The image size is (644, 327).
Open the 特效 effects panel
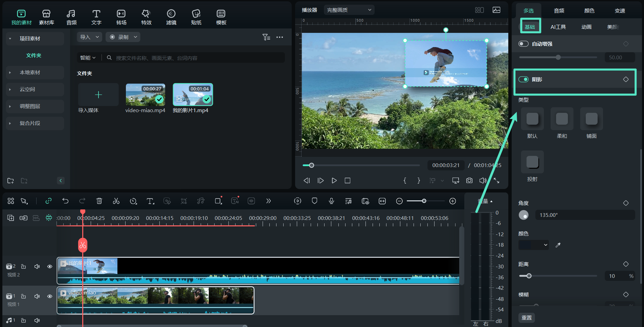tap(146, 17)
